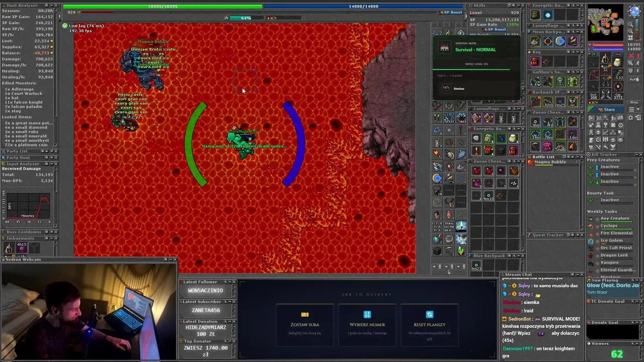Open the gear settings icon below the Store
The image size is (644, 362).
tap(630, 118)
